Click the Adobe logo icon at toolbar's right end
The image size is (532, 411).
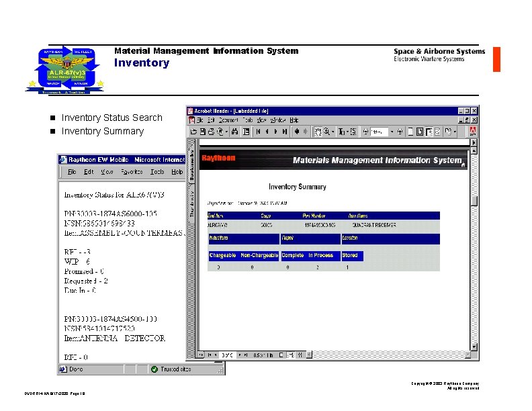pyautogui.click(x=472, y=132)
